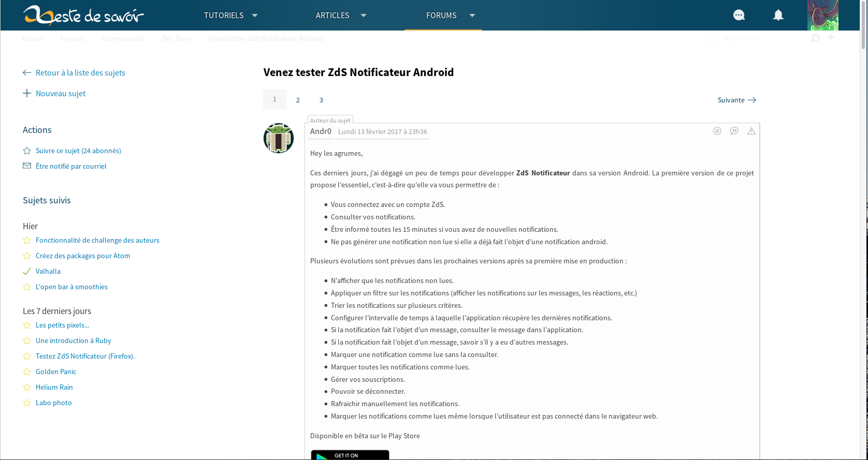The height and width of the screenshot is (460, 868).
Task: Click the warning triangle icon on Andr0's post
Action: pyautogui.click(x=751, y=131)
